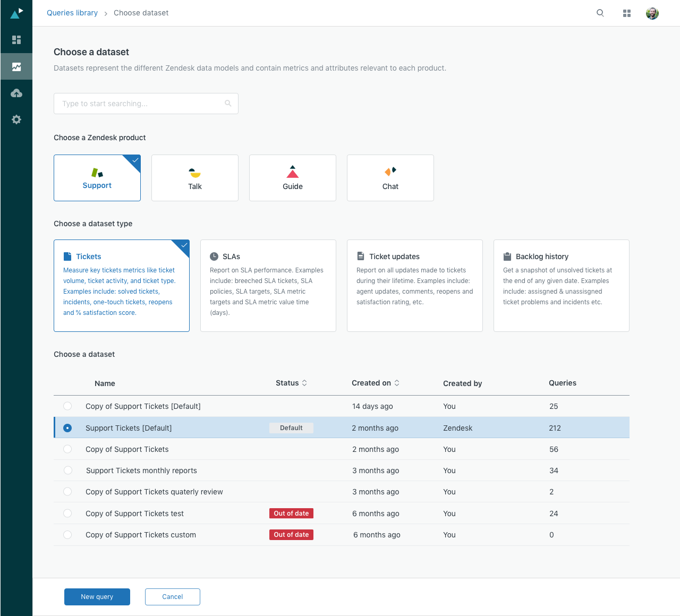Click the magnifier inside the search box
680x616 pixels.
coord(228,104)
